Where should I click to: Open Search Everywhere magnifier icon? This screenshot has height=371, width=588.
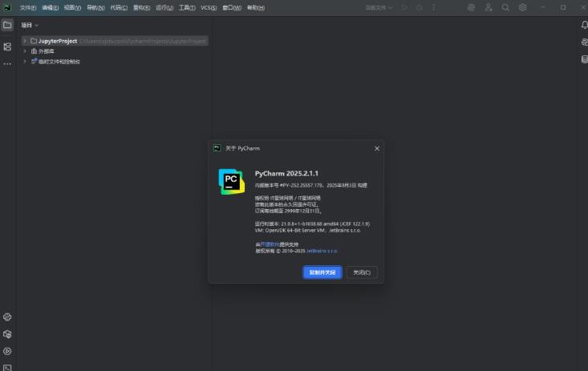click(x=505, y=7)
